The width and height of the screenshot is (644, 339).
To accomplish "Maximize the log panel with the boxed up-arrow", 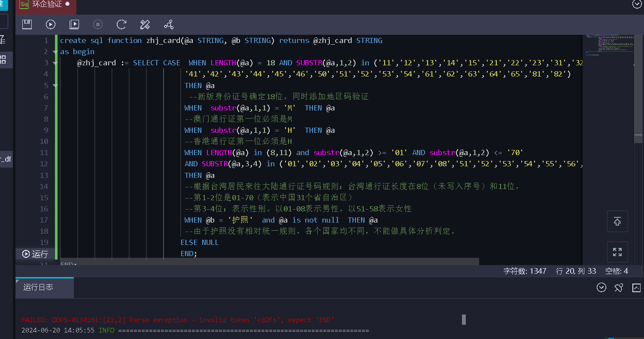I will tap(636, 287).
